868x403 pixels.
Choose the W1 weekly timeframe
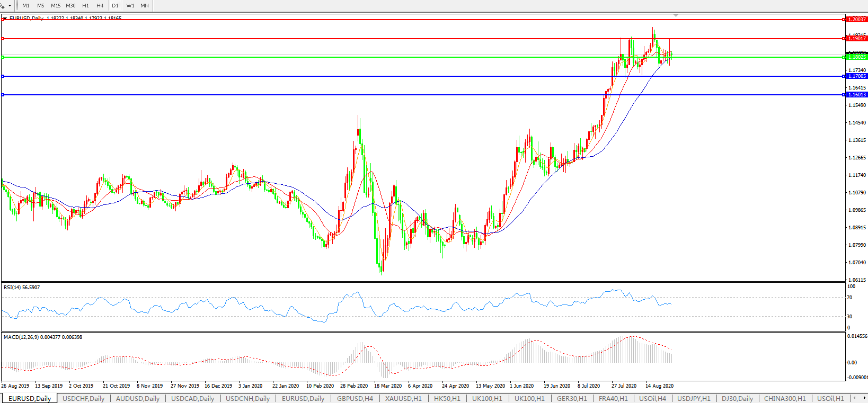click(130, 5)
